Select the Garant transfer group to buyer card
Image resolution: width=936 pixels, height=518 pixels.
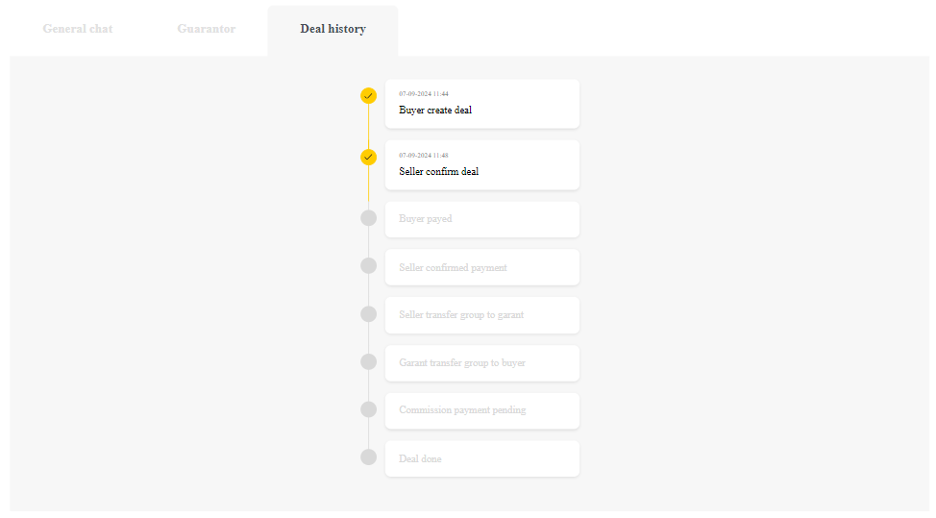tap(482, 363)
